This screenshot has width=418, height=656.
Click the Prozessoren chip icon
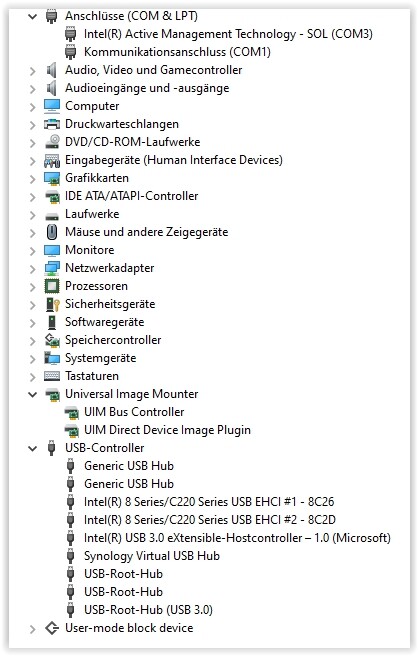[x=52, y=286]
